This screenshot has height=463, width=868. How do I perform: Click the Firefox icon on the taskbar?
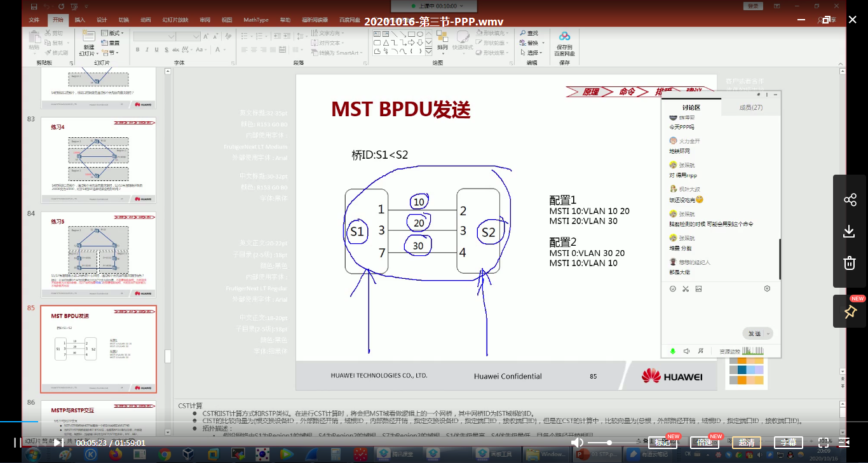115,454
